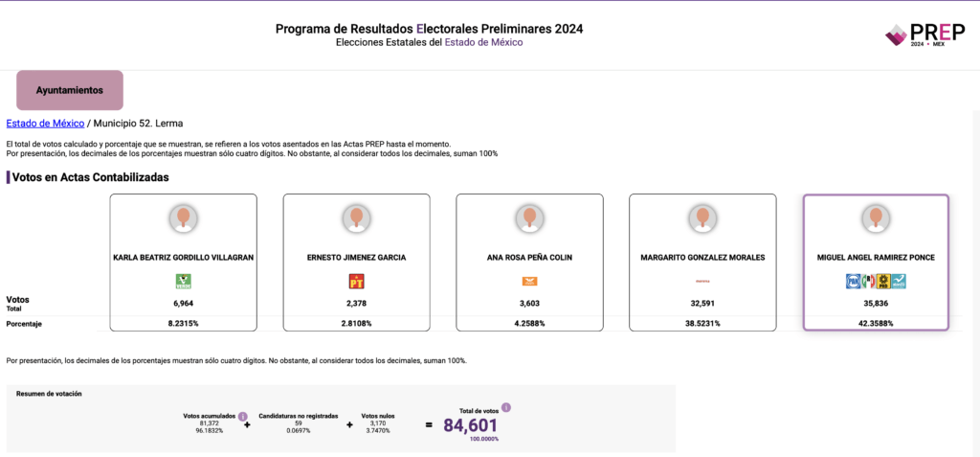Click Ana Rosa Peña Colin's avatar photo
Image resolution: width=980 pixels, height=457 pixels.
[x=529, y=218]
